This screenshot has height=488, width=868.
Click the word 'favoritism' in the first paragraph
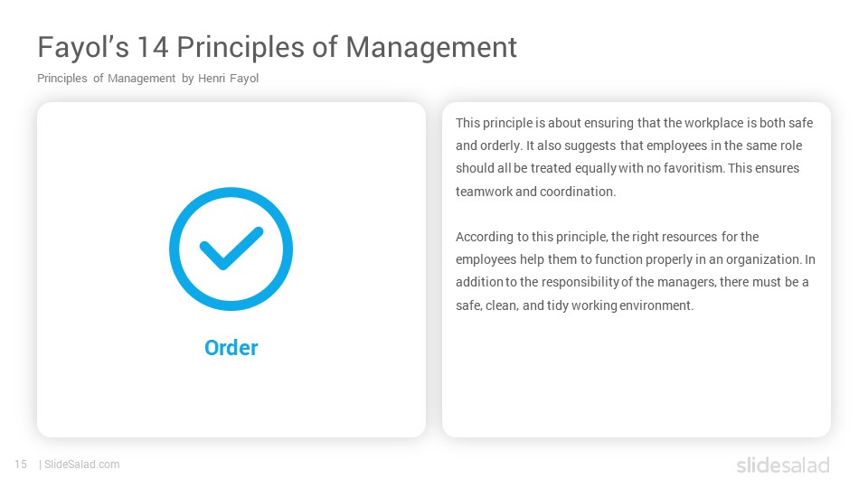coord(693,168)
